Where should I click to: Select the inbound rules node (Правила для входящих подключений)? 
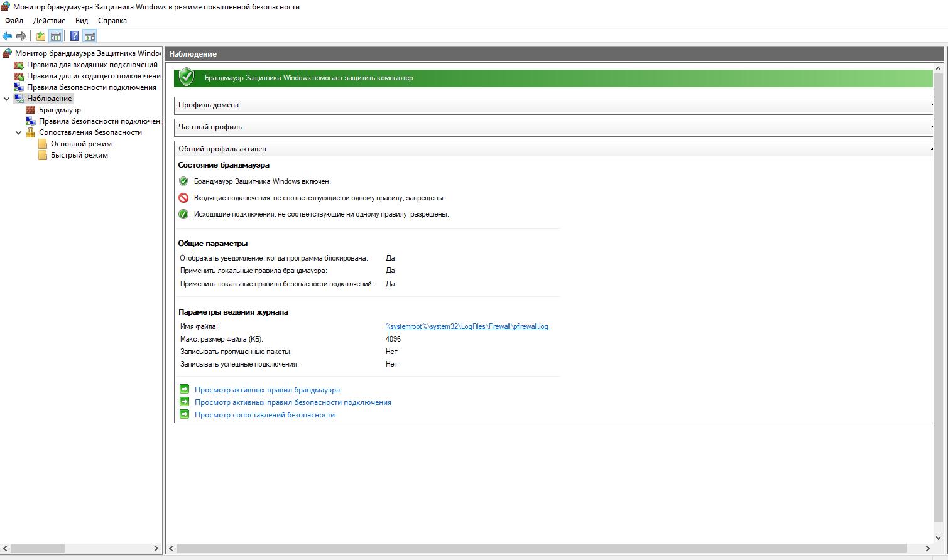tap(92, 65)
